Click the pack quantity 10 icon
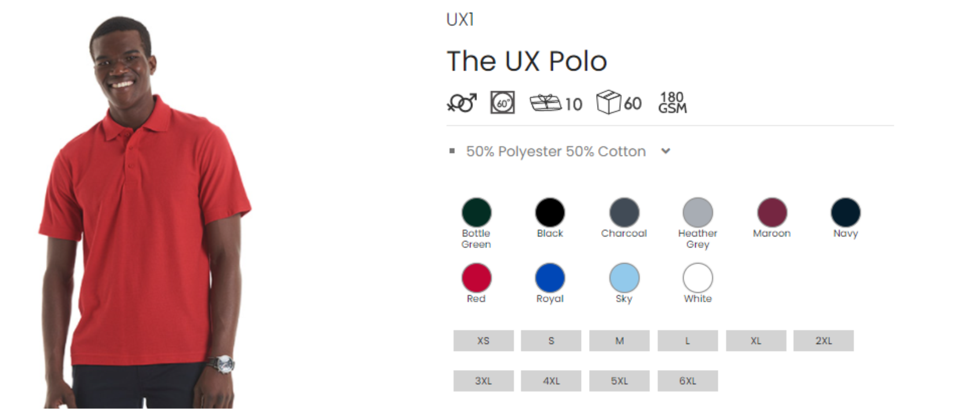The image size is (980, 409). pyautogui.click(x=555, y=103)
